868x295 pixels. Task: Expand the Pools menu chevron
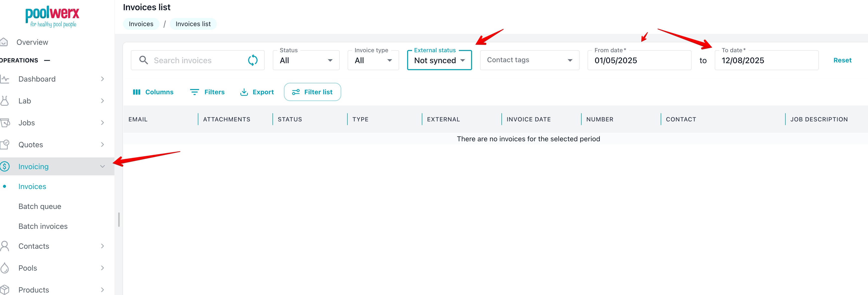[x=103, y=268]
